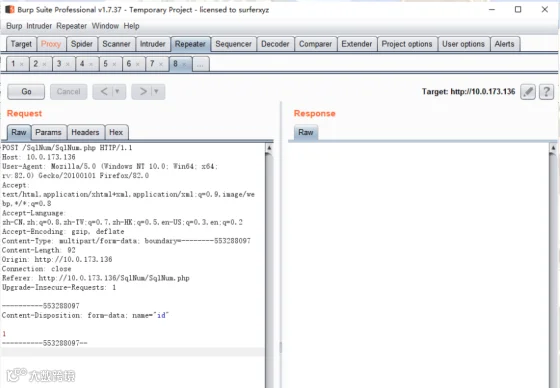
Task: Open the help question mark icon
Action: (x=546, y=92)
